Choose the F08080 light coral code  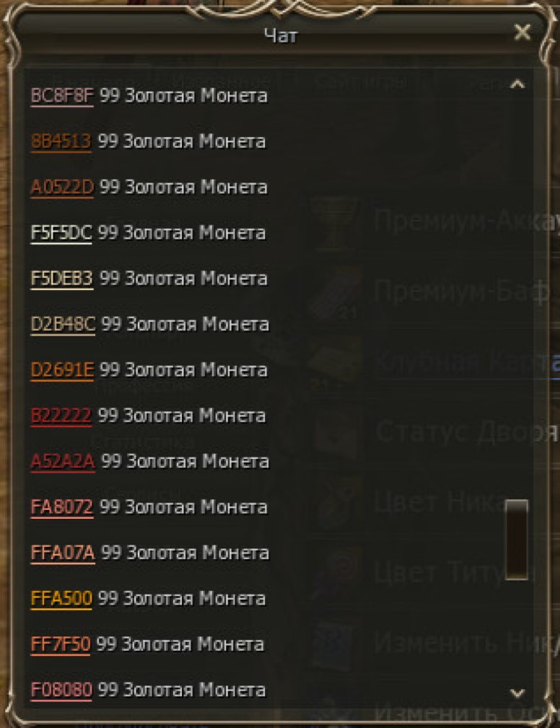(61, 690)
